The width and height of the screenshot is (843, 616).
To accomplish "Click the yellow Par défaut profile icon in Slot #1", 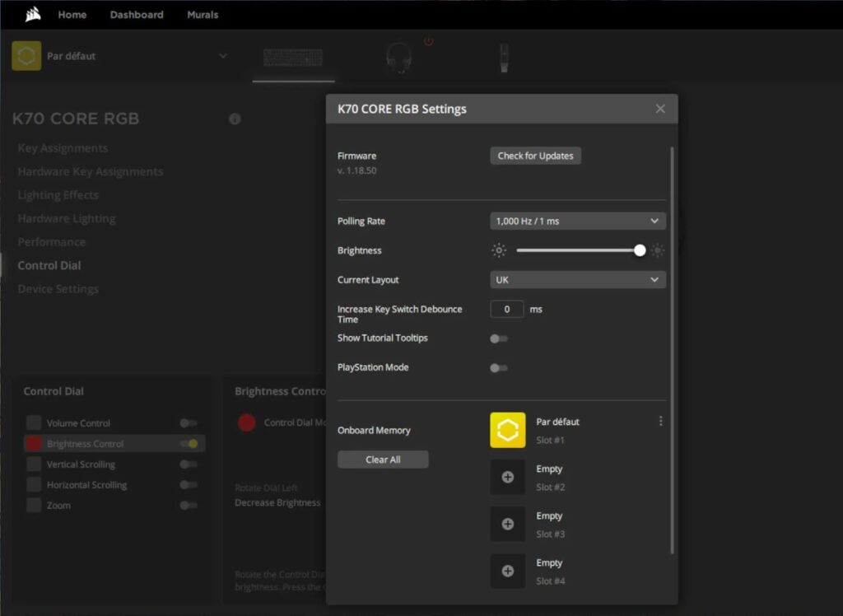I will pos(507,431).
